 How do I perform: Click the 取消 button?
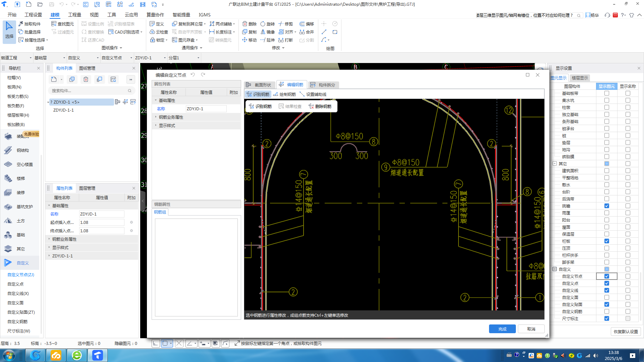point(531,329)
